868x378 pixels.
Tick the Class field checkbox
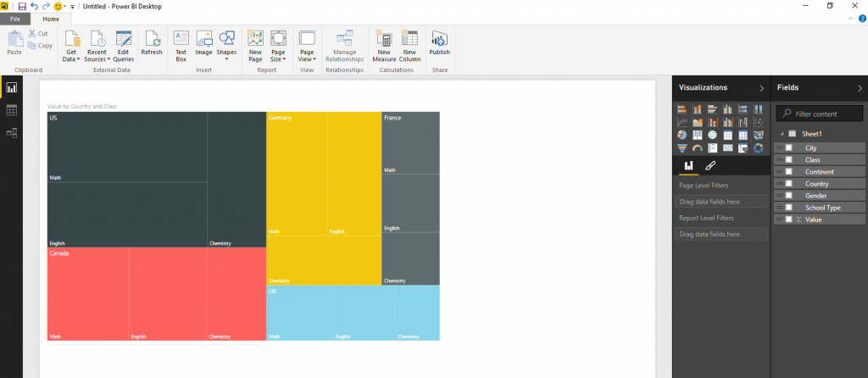click(789, 160)
